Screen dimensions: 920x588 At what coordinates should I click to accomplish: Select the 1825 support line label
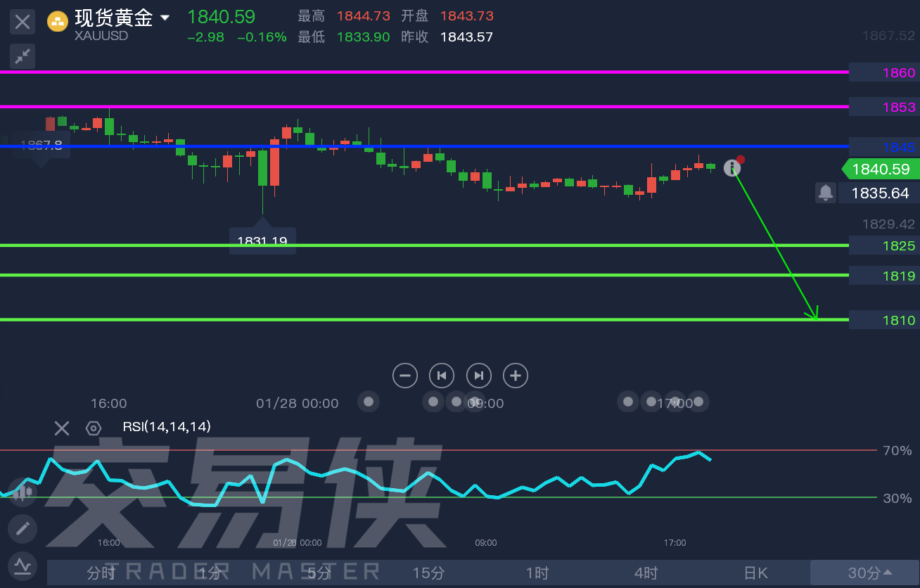point(884,245)
